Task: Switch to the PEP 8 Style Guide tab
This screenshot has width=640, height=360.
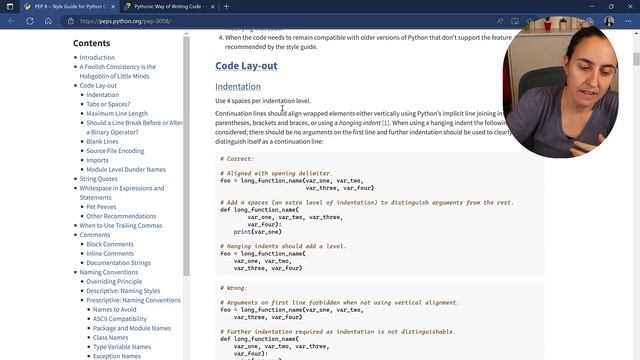Action: 69,7
